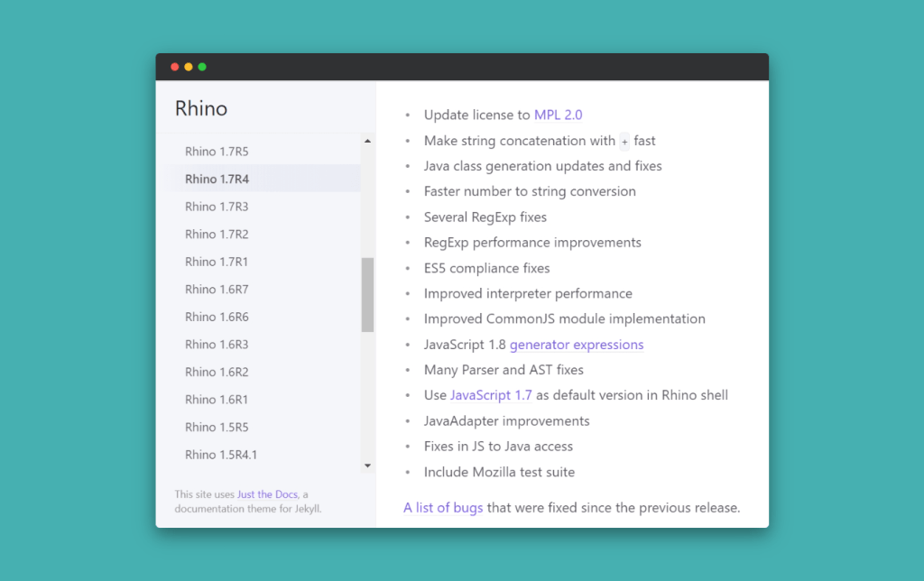Open Rhino 1.7R1 release notes

coord(217,262)
